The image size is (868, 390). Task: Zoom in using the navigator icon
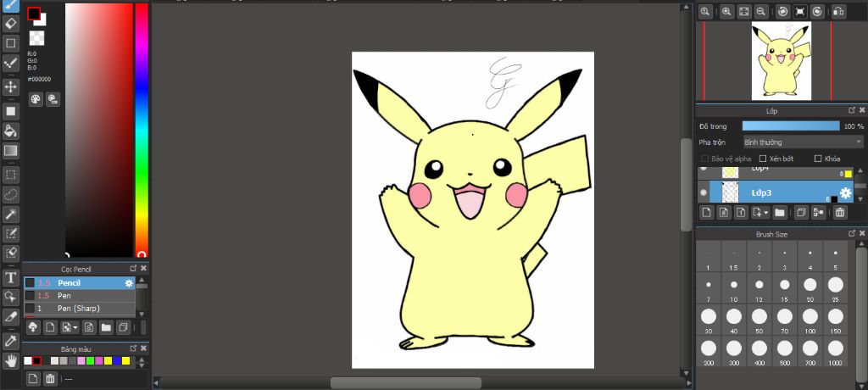[x=726, y=11]
